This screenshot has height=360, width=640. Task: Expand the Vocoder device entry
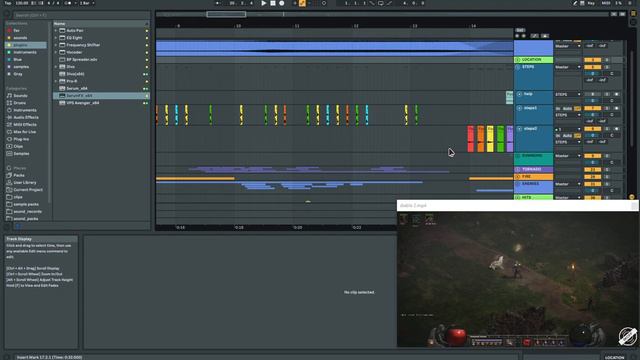click(56, 52)
